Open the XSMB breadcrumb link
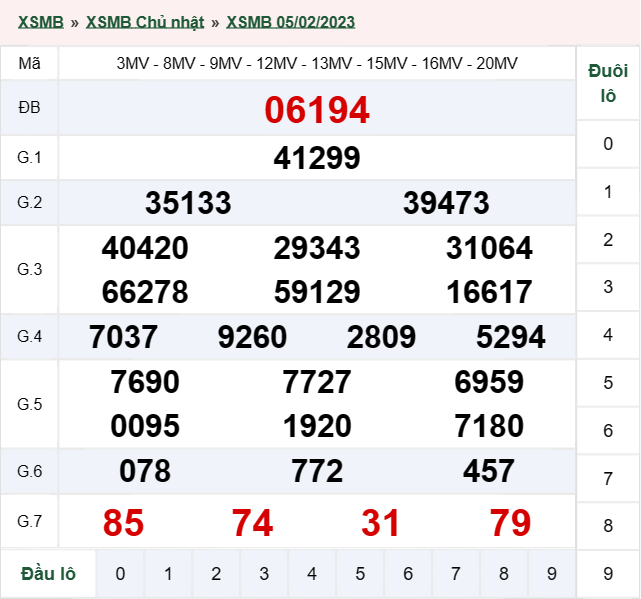Viewport: 641px width, 599px height. tap(40, 22)
